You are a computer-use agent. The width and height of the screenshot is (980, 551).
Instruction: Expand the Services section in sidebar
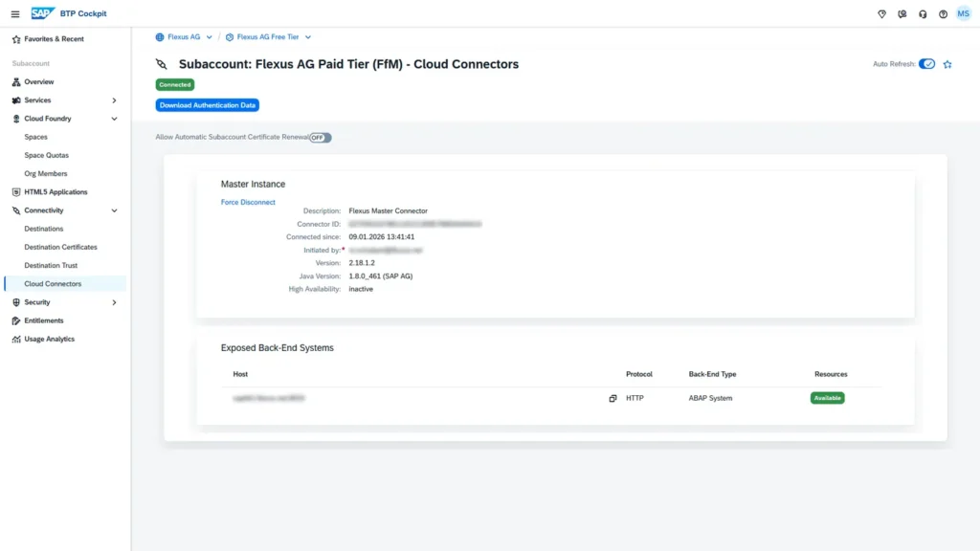[x=114, y=100]
